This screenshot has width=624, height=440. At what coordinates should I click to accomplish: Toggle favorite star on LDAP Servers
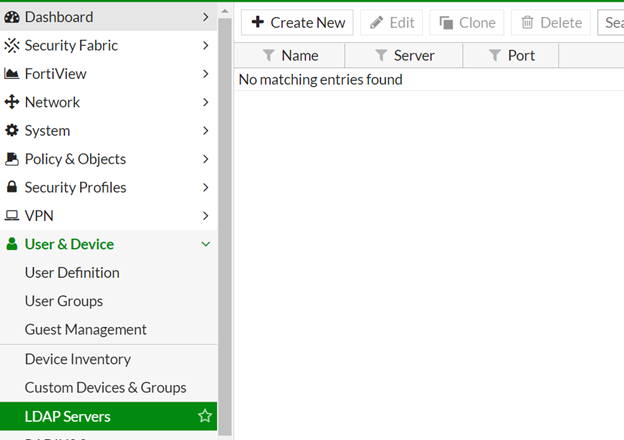[x=205, y=416]
